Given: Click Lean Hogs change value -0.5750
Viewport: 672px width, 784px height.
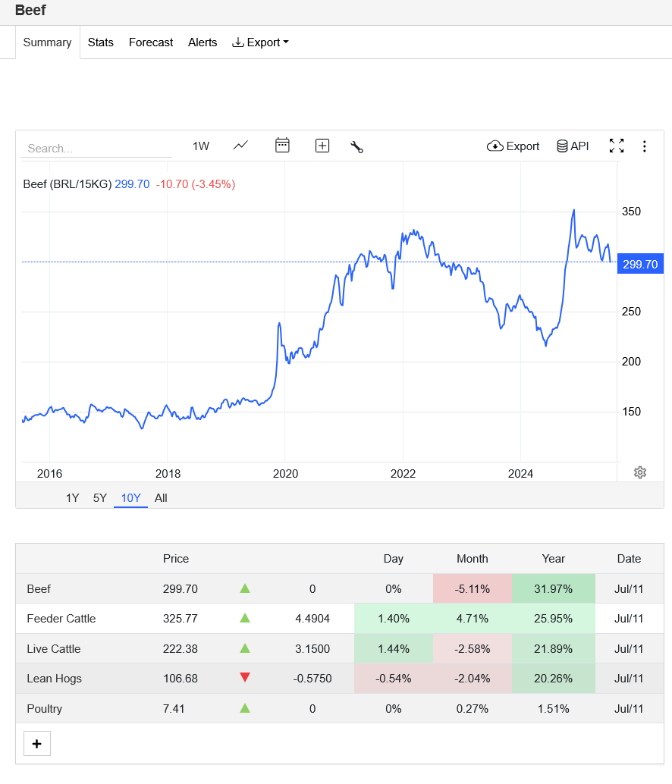Looking at the screenshot, I should click(312, 679).
